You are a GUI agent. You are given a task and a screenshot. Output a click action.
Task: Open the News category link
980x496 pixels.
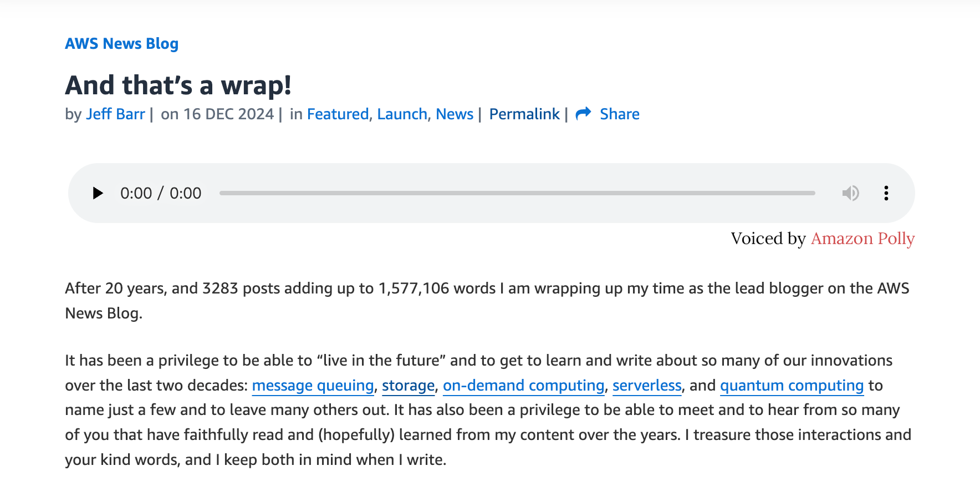(455, 114)
